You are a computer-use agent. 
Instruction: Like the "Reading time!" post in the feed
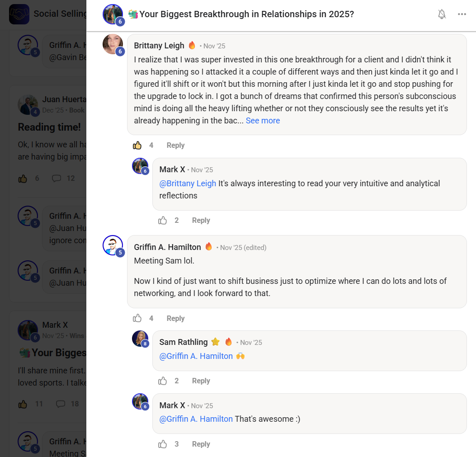pos(23,179)
